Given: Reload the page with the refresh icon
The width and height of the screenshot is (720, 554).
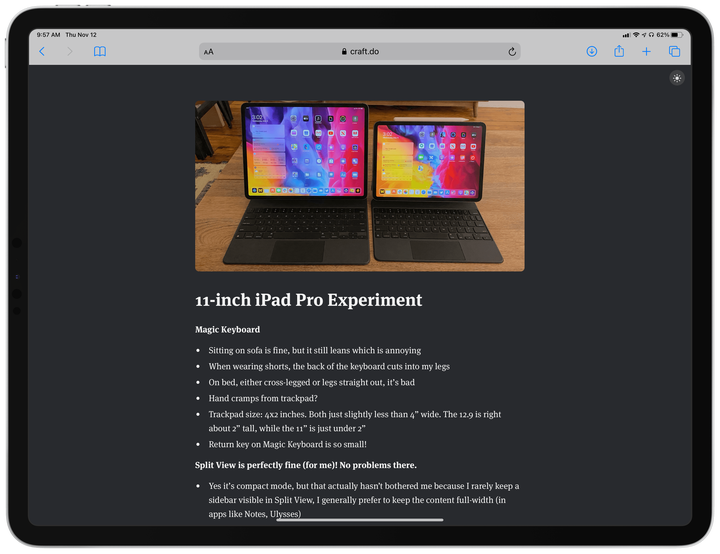Looking at the screenshot, I should (512, 52).
